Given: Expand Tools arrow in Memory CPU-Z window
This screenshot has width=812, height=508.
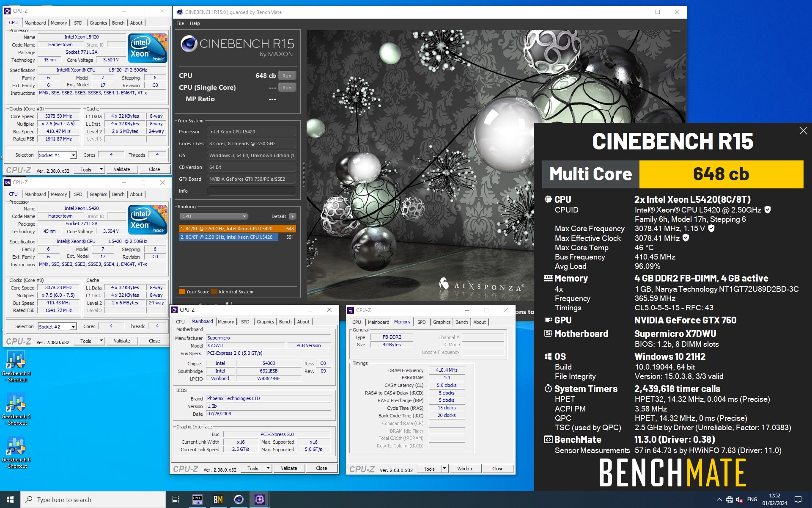Looking at the screenshot, I should pos(444,469).
